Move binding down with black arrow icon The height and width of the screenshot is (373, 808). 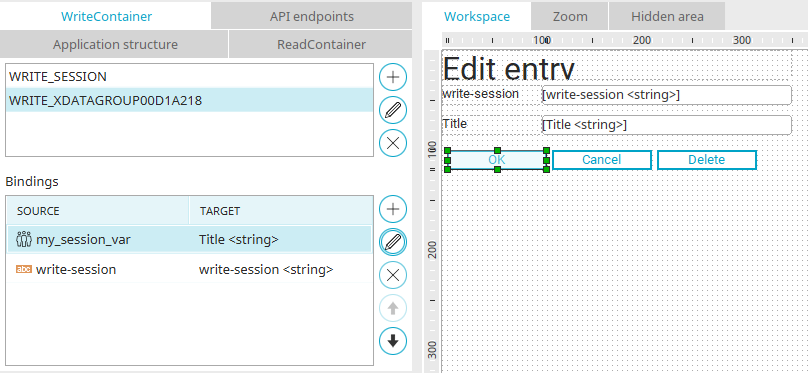click(393, 341)
